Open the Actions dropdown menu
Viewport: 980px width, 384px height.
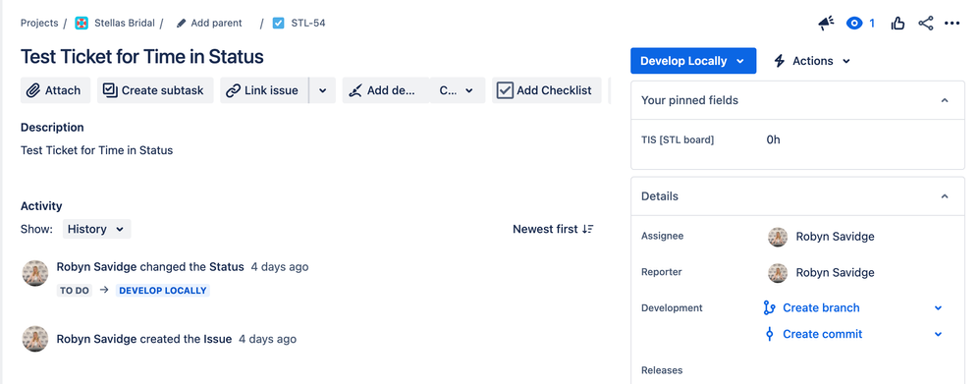coord(812,61)
